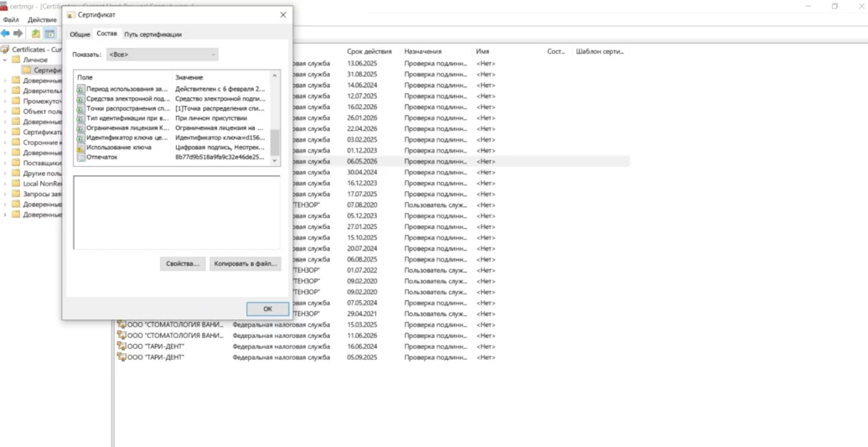Switch to the Общие tab
This screenshot has height=447, width=868.
[80, 34]
